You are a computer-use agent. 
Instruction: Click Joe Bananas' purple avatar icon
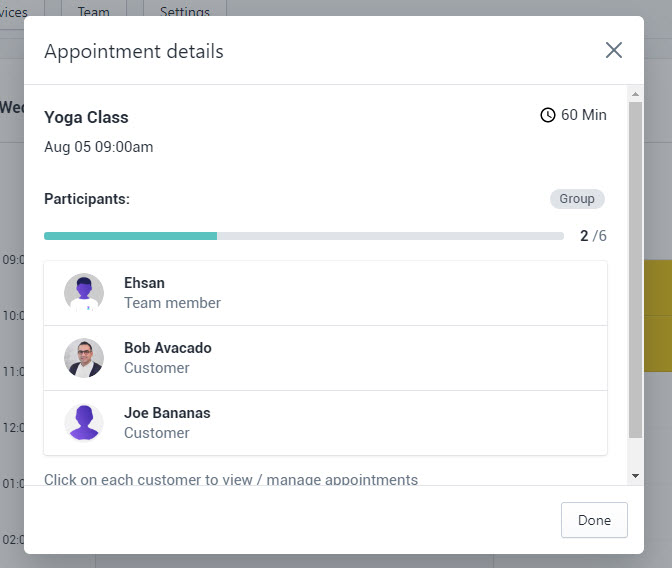pos(84,423)
